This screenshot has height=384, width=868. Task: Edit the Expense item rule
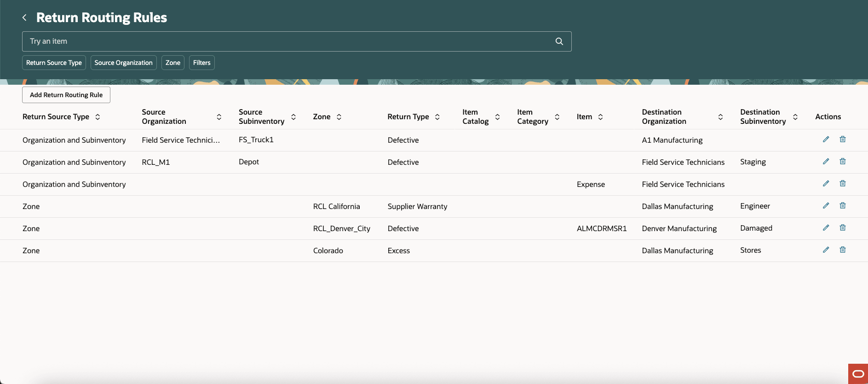coord(826,183)
